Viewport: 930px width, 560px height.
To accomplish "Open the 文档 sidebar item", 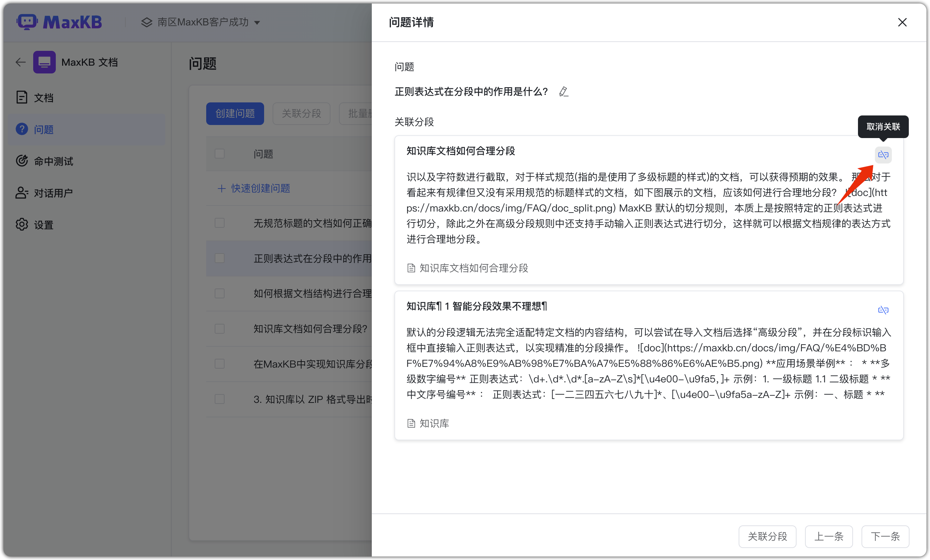I will (87, 98).
